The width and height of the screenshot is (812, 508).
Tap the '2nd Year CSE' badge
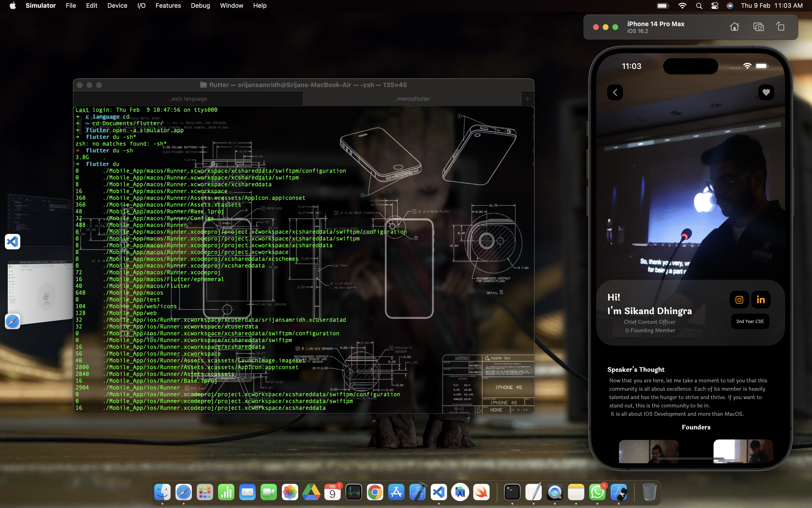click(x=750, y=321)
